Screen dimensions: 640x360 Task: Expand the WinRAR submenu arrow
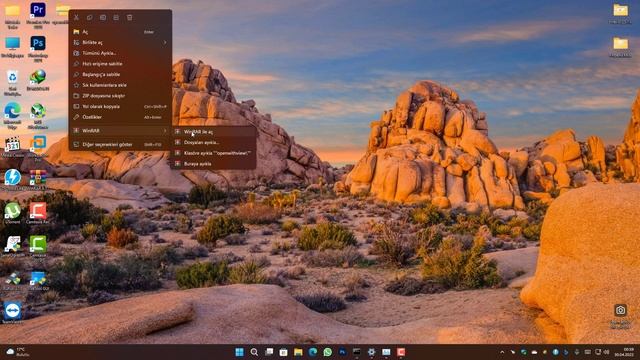point(165,131)
